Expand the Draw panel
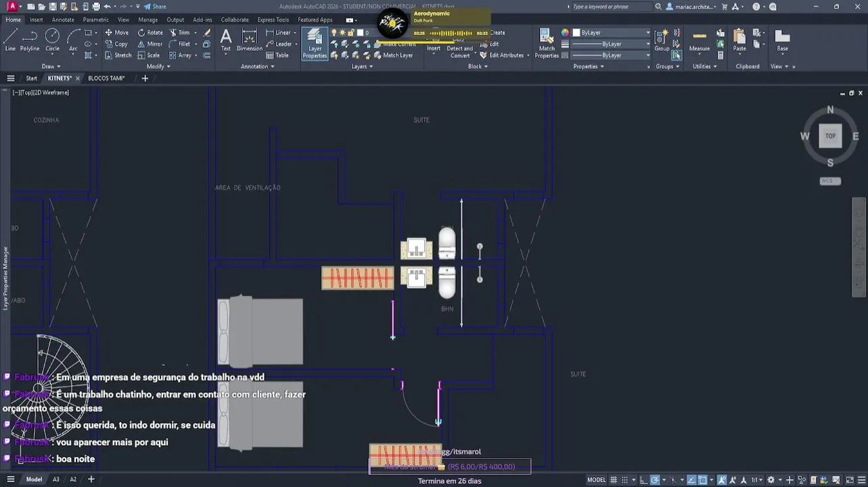This screenshot has height=487, width=868. (51, 66)
